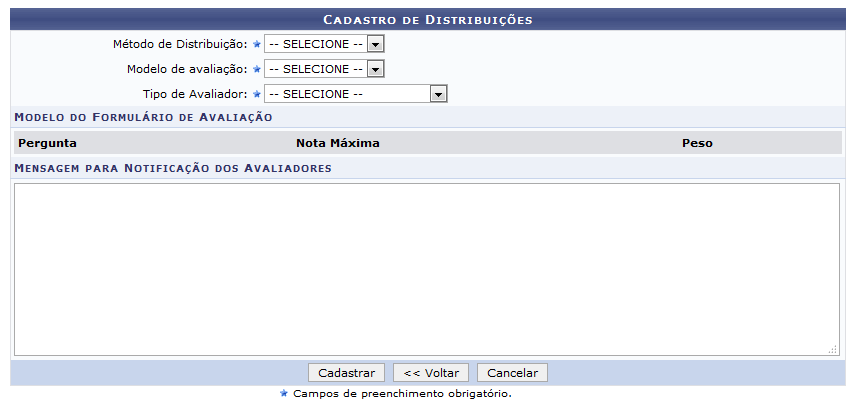
Task: Click the Campos de preenchimento obrigatório note
Action: click(402, 394)
